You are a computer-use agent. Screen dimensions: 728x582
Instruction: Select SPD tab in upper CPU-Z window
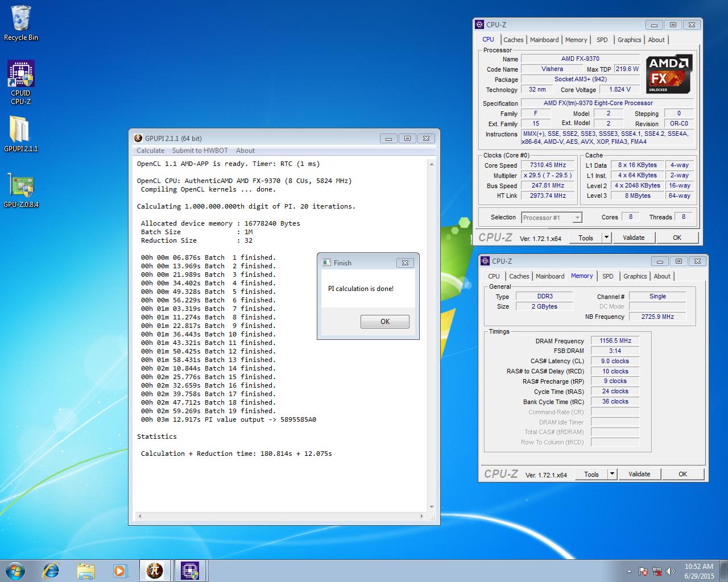point(602,40)
